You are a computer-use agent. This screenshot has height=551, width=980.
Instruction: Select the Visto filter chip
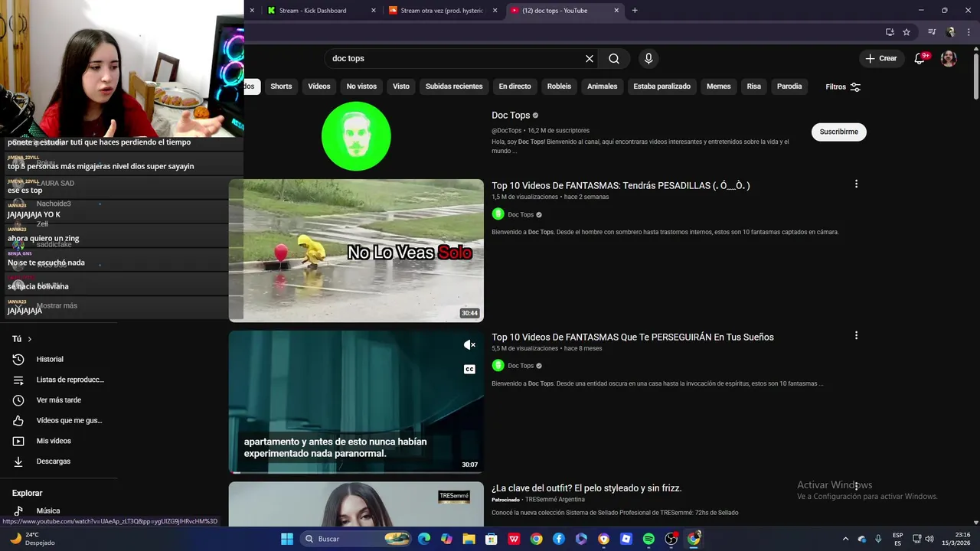[401, 86]
